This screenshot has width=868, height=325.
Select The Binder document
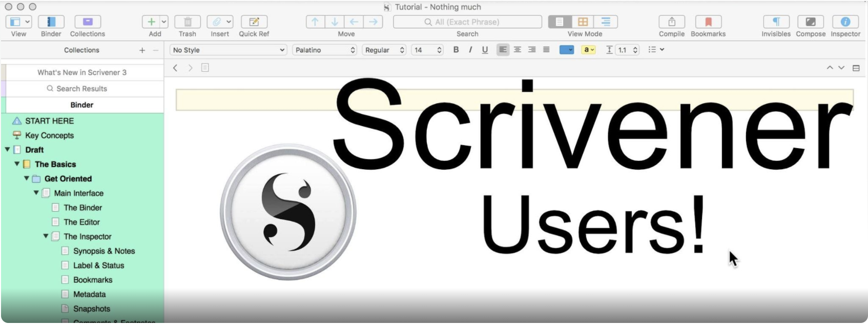pos(82,208)
